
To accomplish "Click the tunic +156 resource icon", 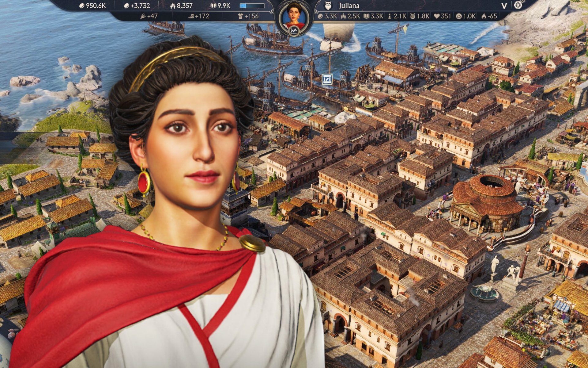I will click(x=240, y=16).
